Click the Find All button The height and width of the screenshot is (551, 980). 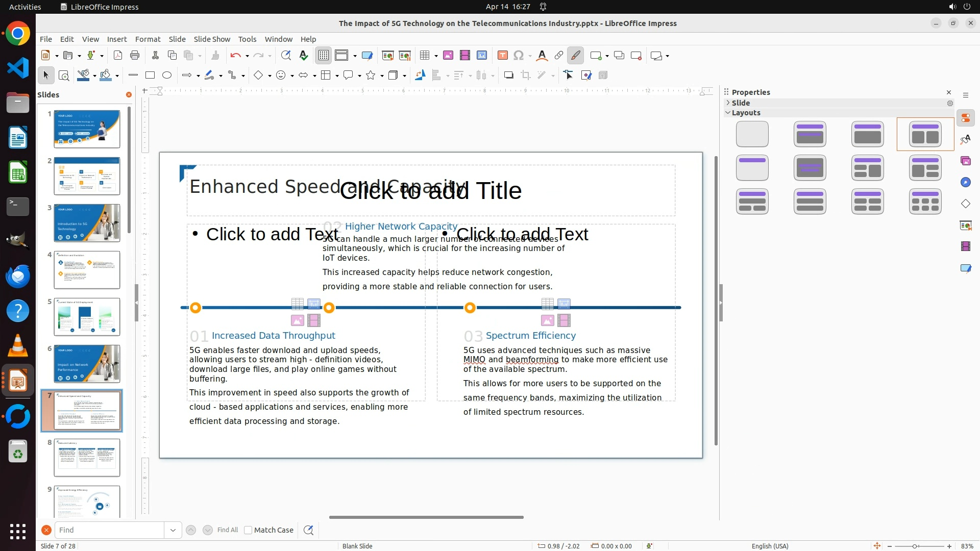[227, 530]
